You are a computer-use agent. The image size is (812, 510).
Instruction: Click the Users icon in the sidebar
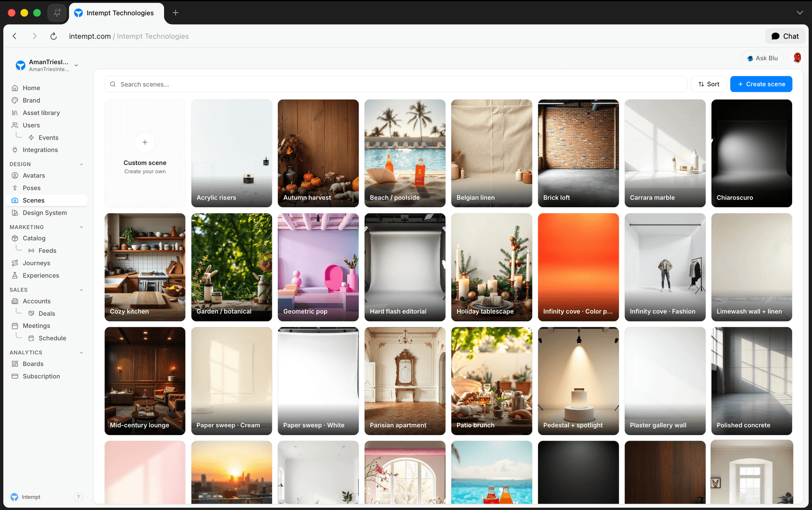click(15, 125)
